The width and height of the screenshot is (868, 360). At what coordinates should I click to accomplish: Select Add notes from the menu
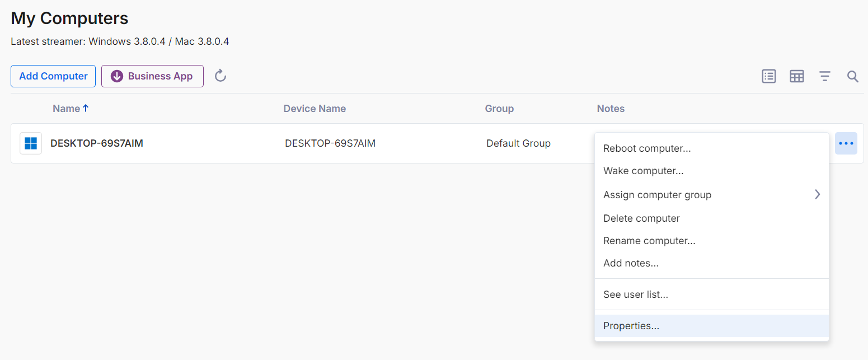point(631,263)
